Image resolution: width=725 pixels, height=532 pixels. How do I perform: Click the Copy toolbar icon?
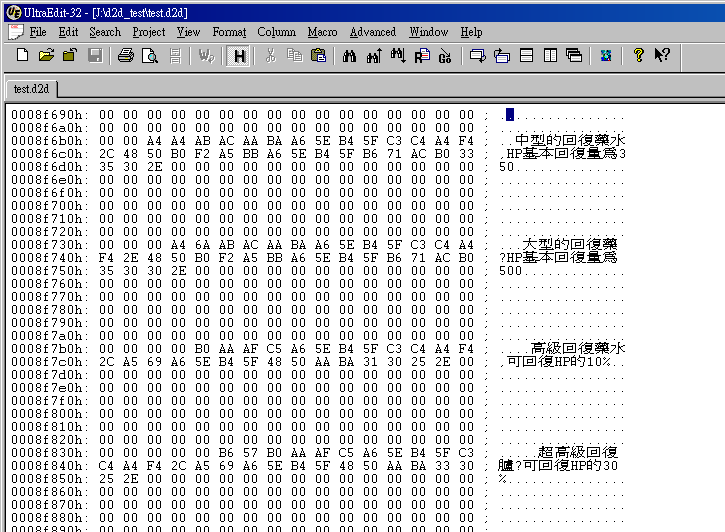(295, 55)
